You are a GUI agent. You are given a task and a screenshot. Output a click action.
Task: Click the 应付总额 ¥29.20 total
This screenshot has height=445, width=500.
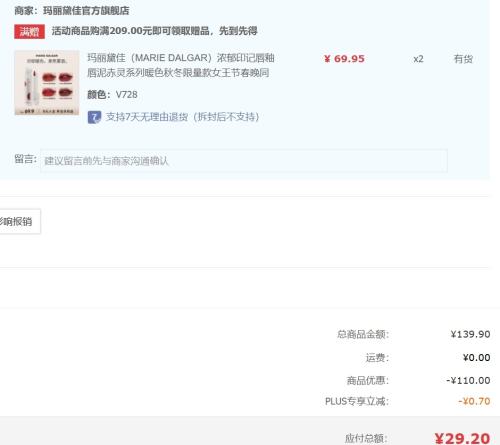pyautogui.click(x=462, y=438)
